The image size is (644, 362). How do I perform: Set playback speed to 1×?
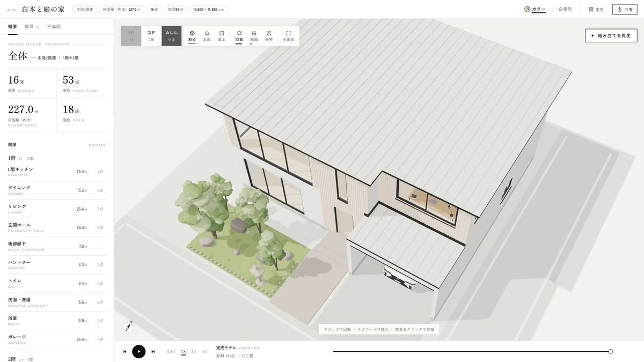click(x=184, y=351)
